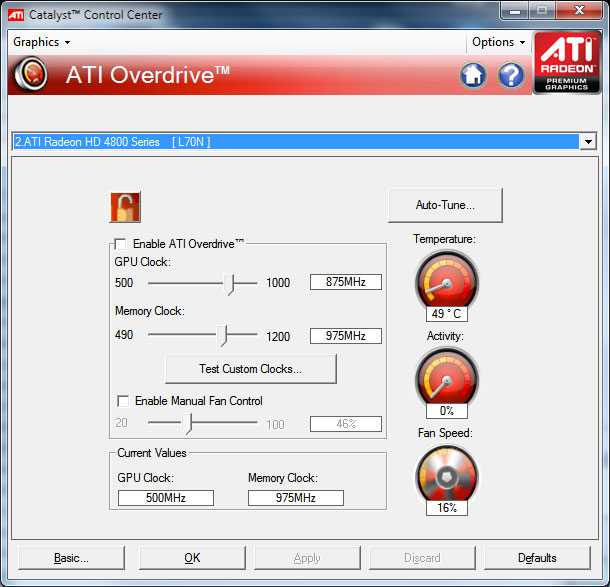Click the Apply button
The height and width of the screenshot is (587, 610).
pyautogui.click(x=307, y=558)
